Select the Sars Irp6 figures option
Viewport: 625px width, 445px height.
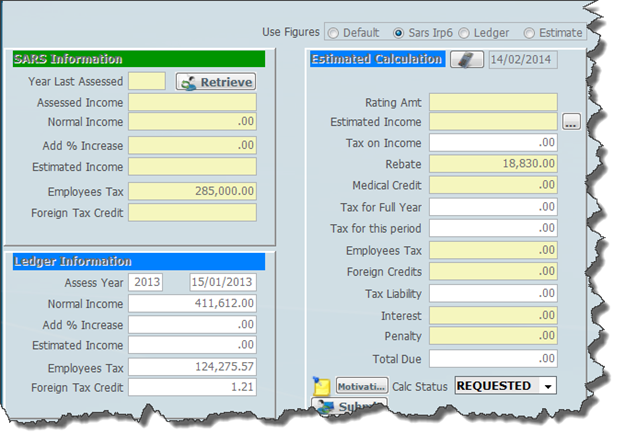pos(400,33)
